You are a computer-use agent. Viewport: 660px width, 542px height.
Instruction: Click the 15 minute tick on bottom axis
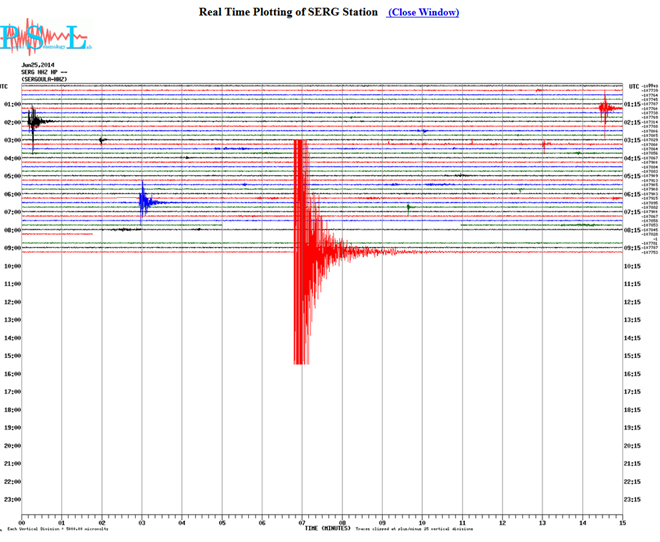coord(622,522)
